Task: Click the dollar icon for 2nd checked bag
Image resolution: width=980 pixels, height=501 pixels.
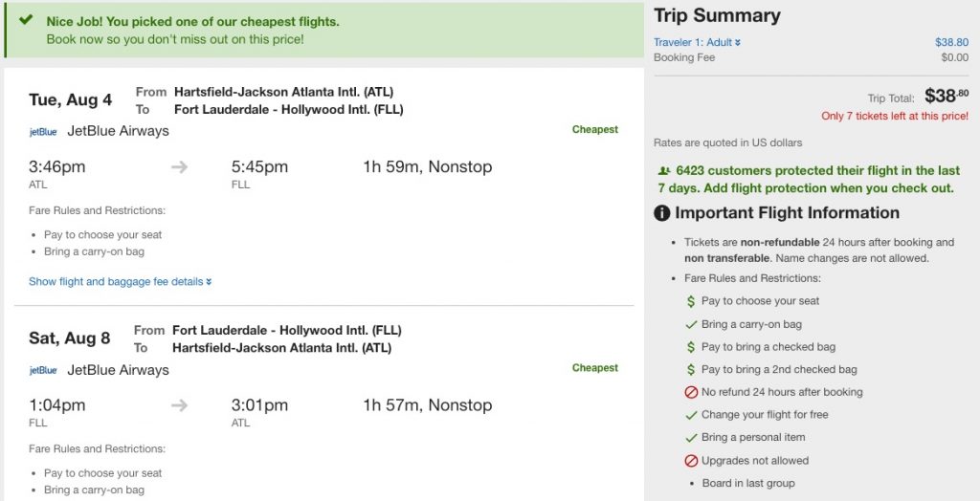Action: (691, 369)
